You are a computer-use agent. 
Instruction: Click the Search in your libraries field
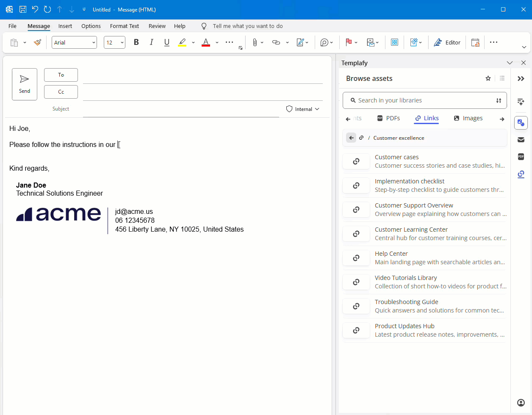click(424, 100)
